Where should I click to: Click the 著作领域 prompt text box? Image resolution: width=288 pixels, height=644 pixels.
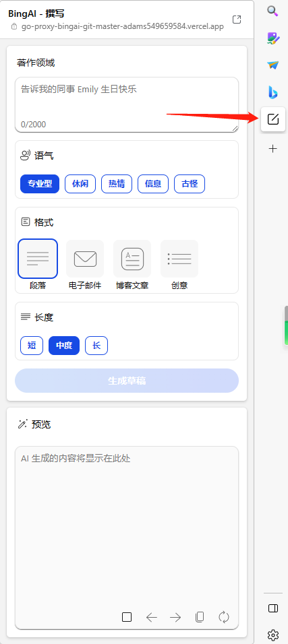coord(127,104)
